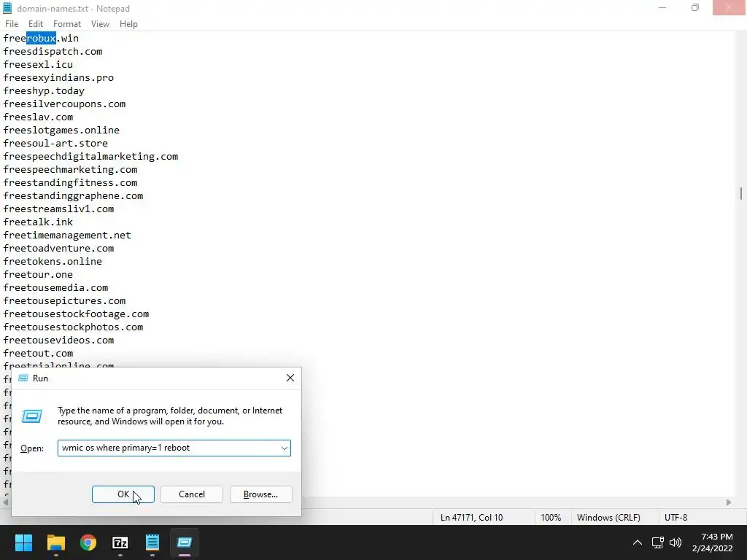747x560 pixels.
Task: Click the line freeslav.com
Action: (38, 117)
